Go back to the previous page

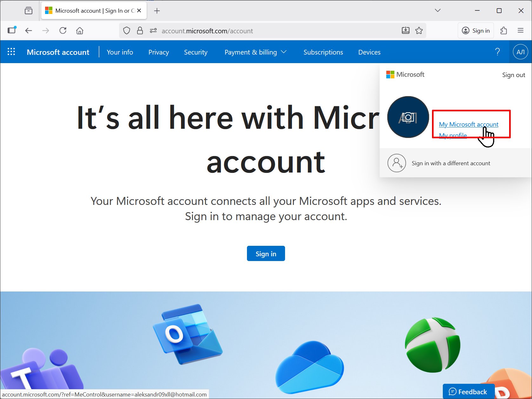pyautogui.click(x=29, y=30)
